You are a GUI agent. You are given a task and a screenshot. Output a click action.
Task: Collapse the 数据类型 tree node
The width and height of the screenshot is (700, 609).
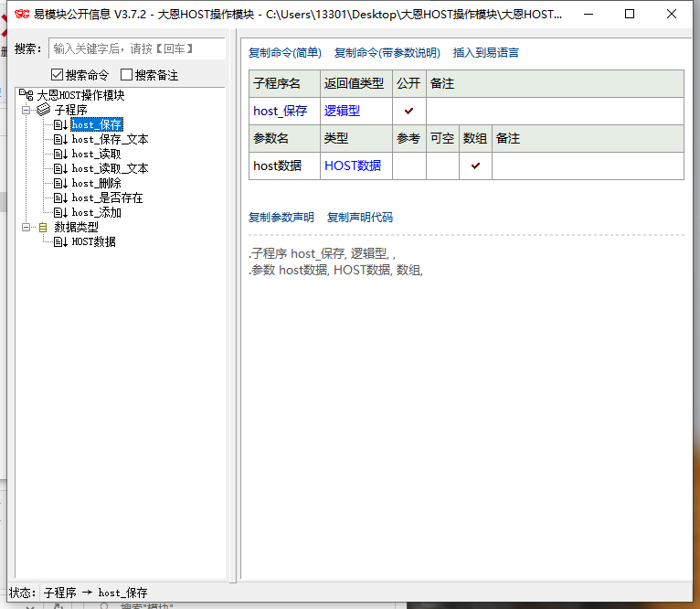point(26,227)
